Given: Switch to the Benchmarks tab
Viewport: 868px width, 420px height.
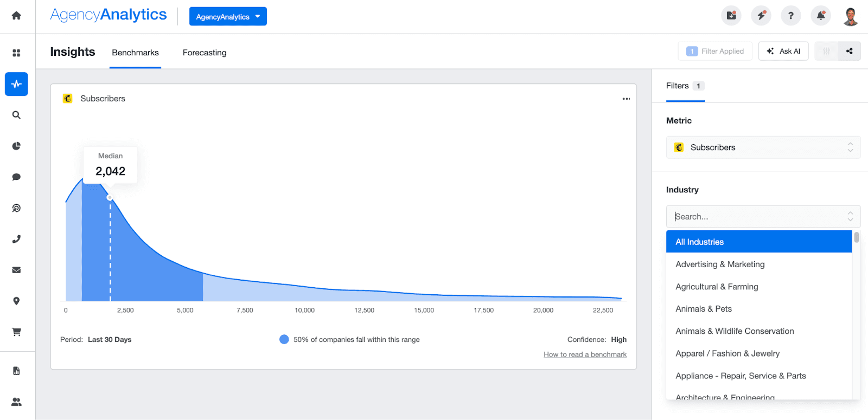Looking at the screenshot, I should pyautogui.click(x=135, y=53).
